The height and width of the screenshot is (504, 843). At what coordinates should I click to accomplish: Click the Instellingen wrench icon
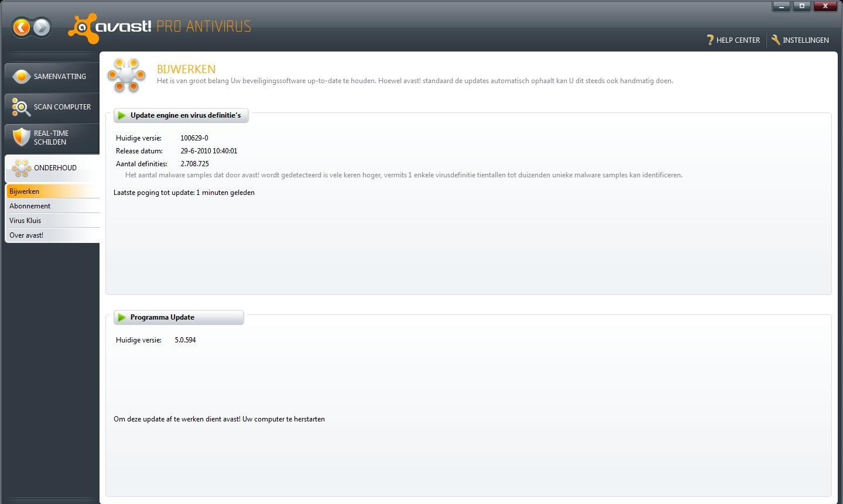(776, 40)
